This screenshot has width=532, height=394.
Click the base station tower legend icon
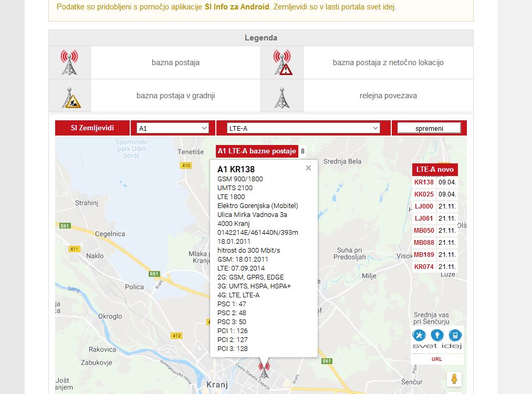[x=69, y=63]
